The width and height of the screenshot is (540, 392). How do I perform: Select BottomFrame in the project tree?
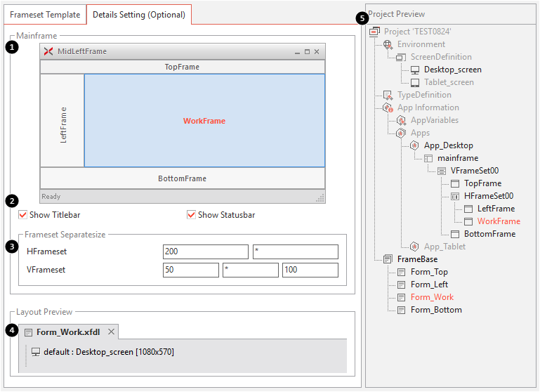489,234
